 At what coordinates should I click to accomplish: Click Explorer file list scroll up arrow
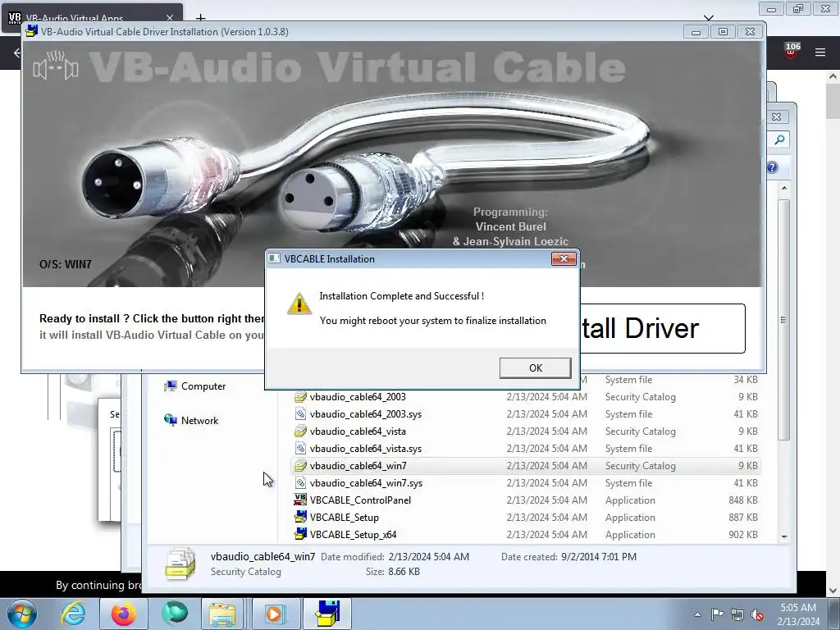click(x=784, y=188)
